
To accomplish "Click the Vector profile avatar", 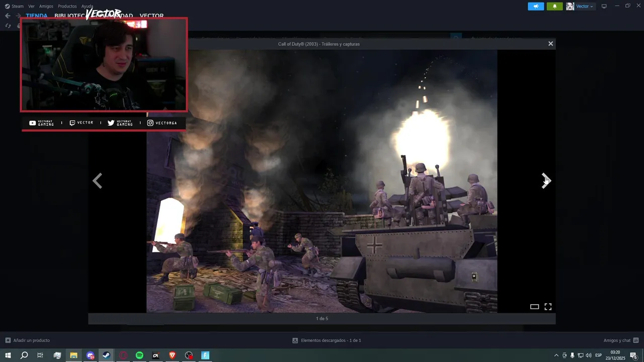I will tap(570, 6).
